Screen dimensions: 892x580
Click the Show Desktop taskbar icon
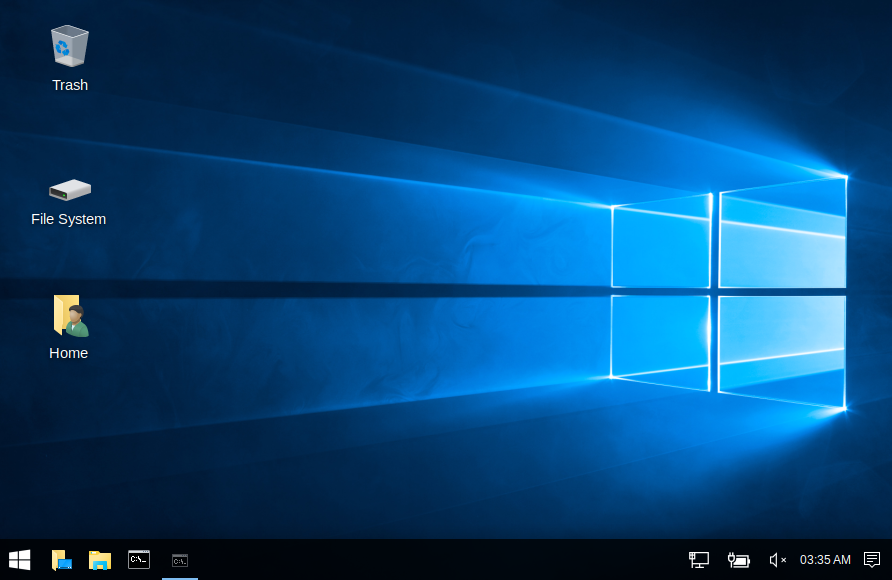pos(62,560)
